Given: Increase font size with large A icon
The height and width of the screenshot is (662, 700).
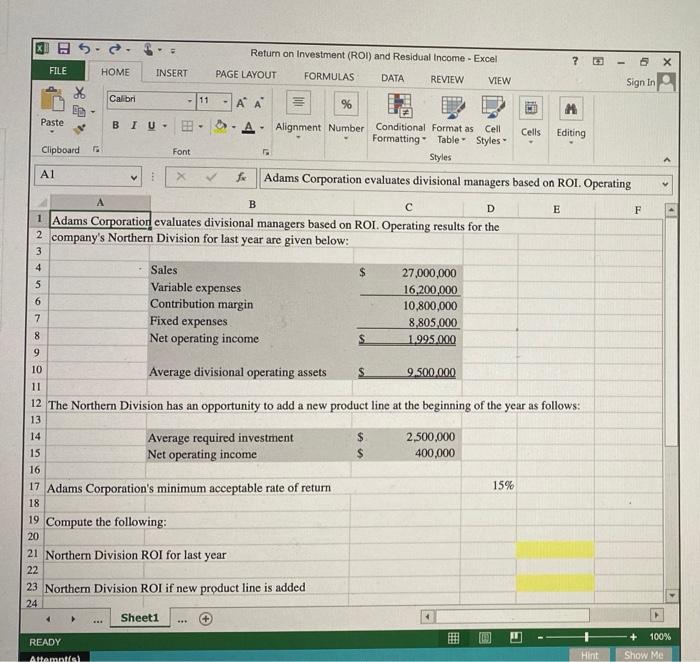Looking at the screenshot, I should (x=241, y=103).
